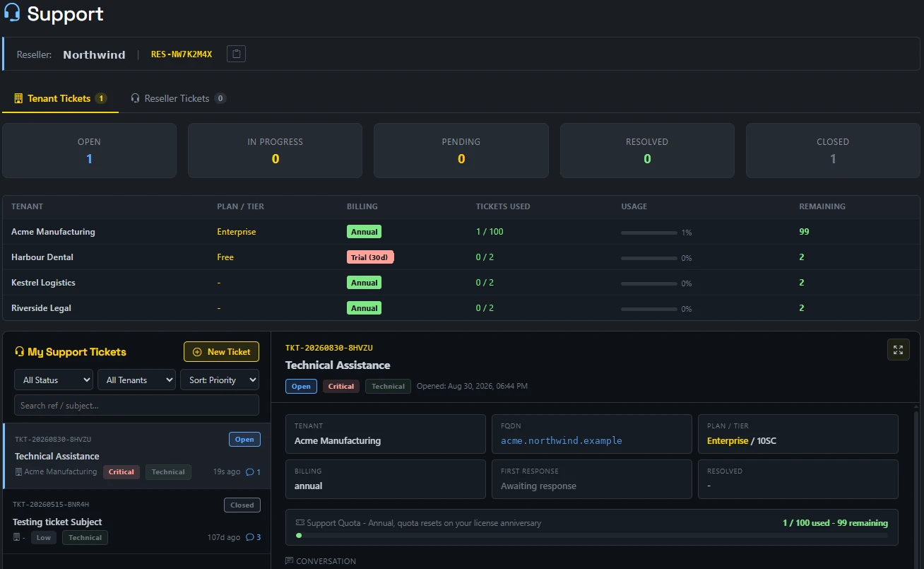Click headset icon beside My Support Tickets
The image size is (924, 569).
[x=20, y=352]
